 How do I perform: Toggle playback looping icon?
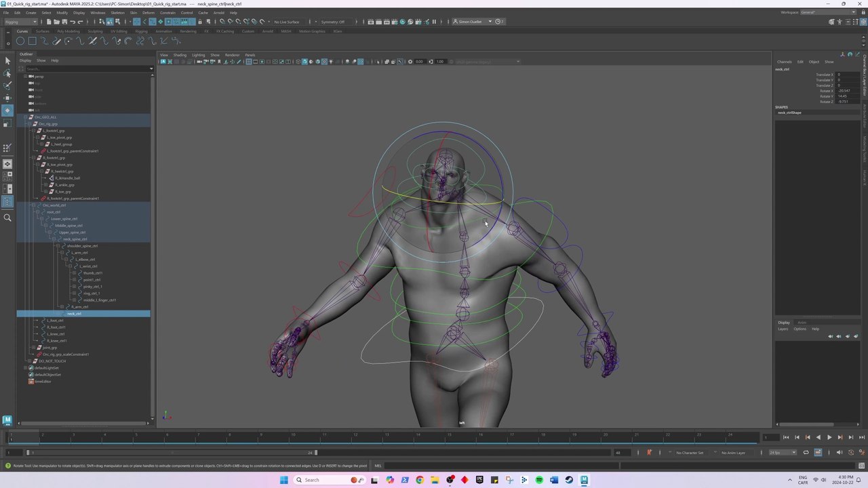tap(806, 453)
